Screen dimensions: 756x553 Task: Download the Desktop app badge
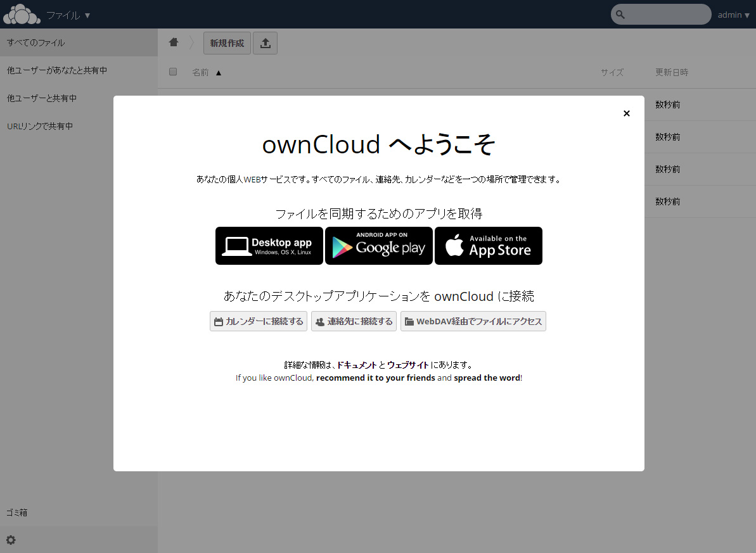(269, 246)
